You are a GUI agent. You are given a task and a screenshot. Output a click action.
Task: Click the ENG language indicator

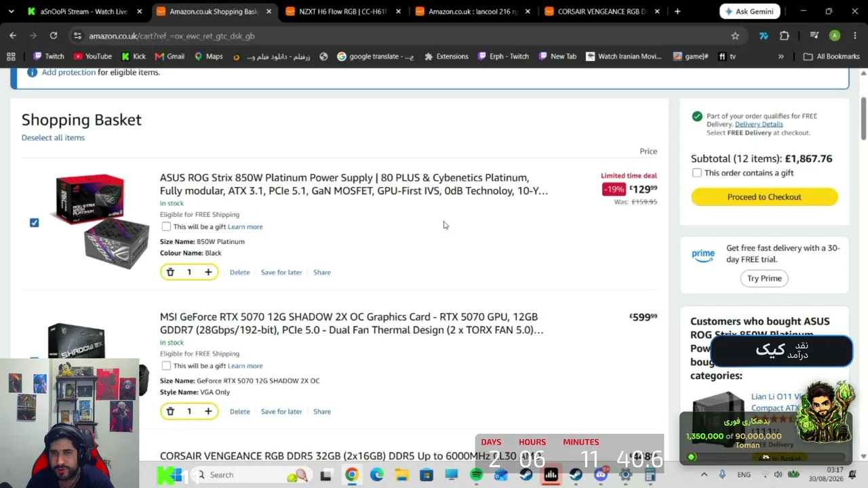(x=744, y=474)
